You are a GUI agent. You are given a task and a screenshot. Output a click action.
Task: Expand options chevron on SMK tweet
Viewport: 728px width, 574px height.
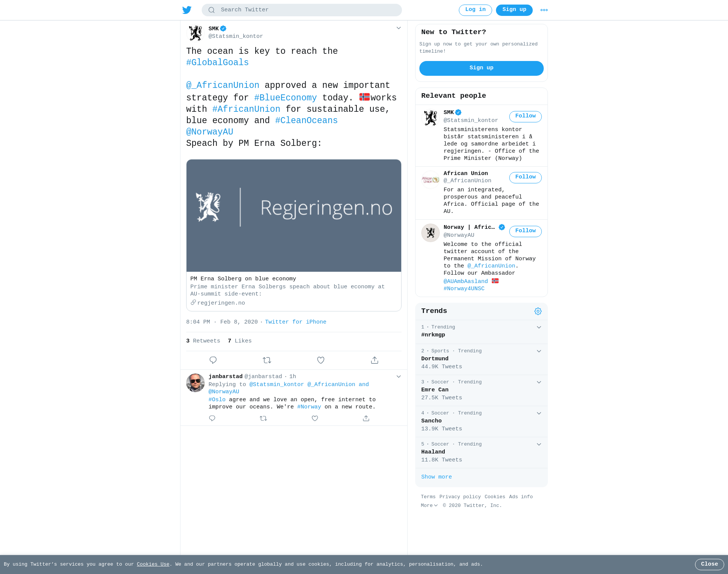point(399,28)
